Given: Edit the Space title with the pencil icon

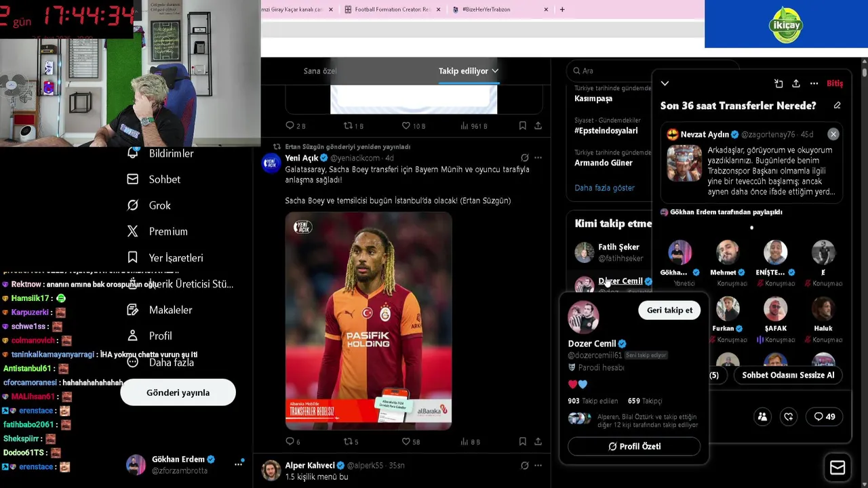Looking at the screenshot, I should point(837,106).
